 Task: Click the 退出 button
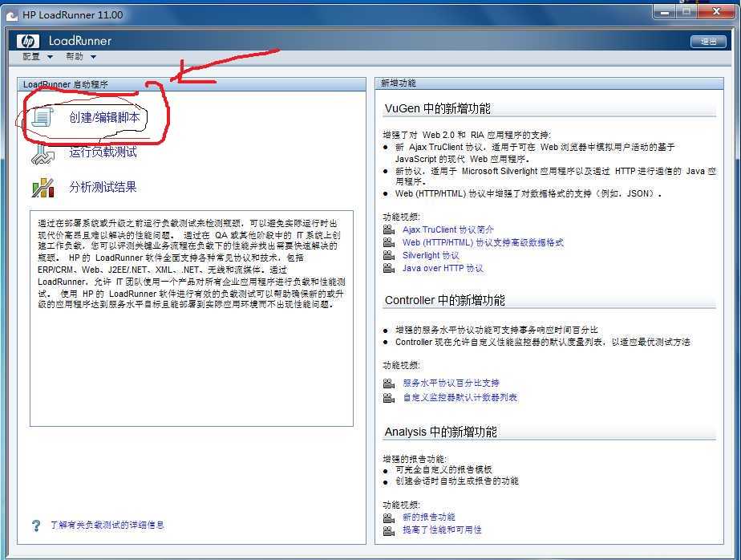(708, 42)
